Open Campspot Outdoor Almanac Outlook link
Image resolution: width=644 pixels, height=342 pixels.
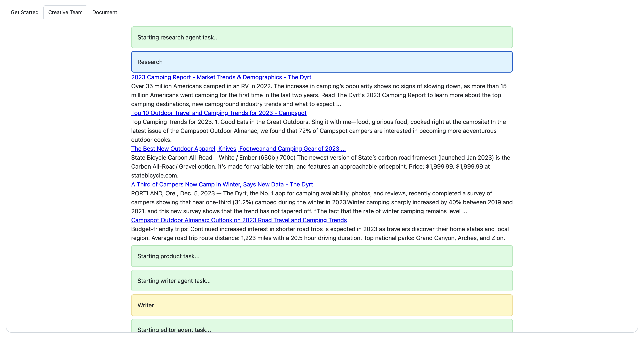point(239,220)
